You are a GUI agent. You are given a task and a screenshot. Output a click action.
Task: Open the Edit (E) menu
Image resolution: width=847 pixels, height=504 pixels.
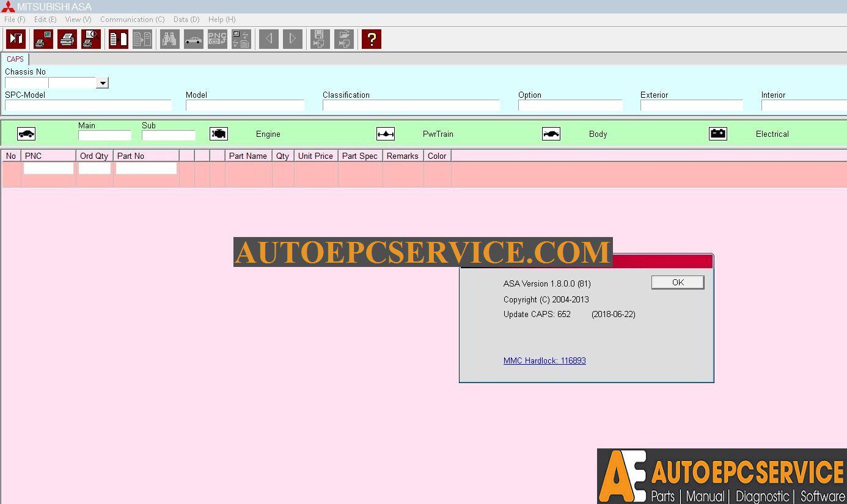click(x=45, y=20)
